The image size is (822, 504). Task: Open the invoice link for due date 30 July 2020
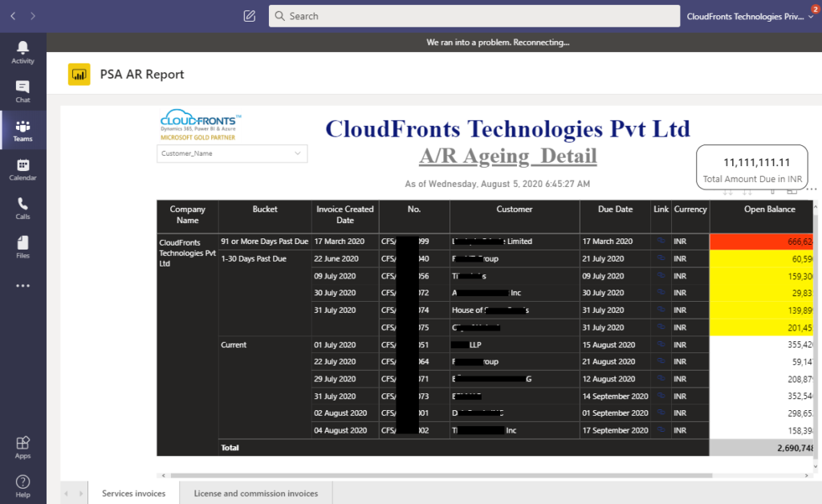coord(661,292)
